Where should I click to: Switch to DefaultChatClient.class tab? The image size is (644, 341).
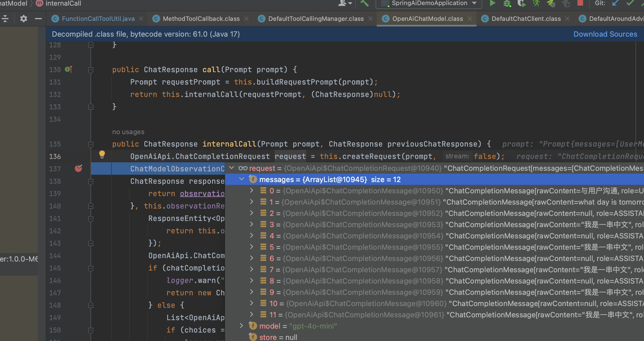tap(526, 19)
